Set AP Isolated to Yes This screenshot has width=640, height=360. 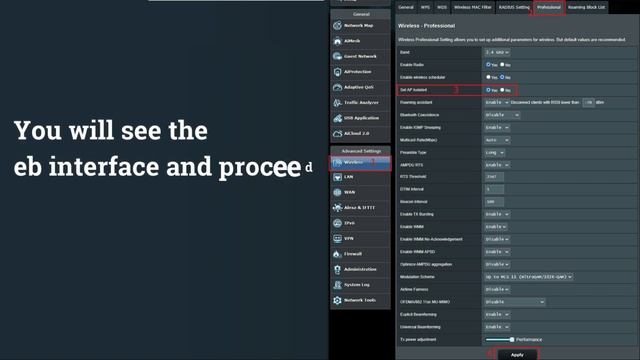point(488,90)
